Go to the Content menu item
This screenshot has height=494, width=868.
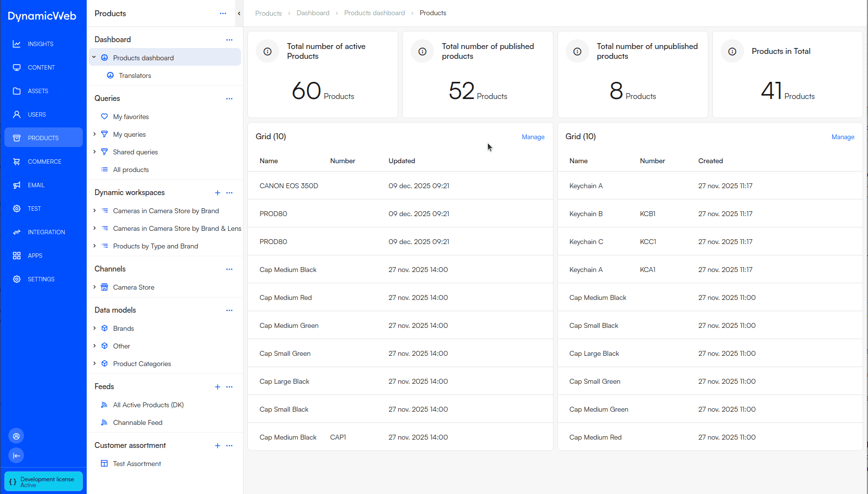41,68
